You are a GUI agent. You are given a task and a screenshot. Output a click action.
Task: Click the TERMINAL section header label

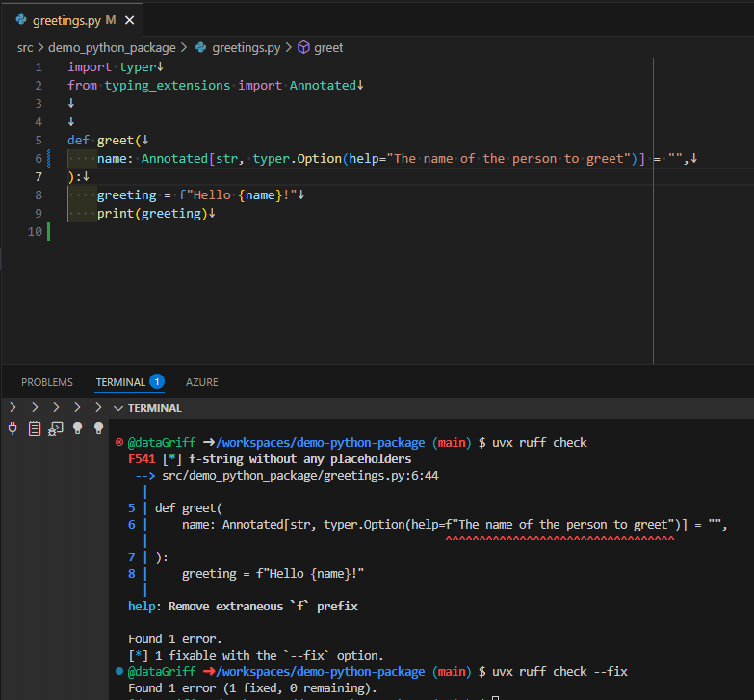(155, 408)
